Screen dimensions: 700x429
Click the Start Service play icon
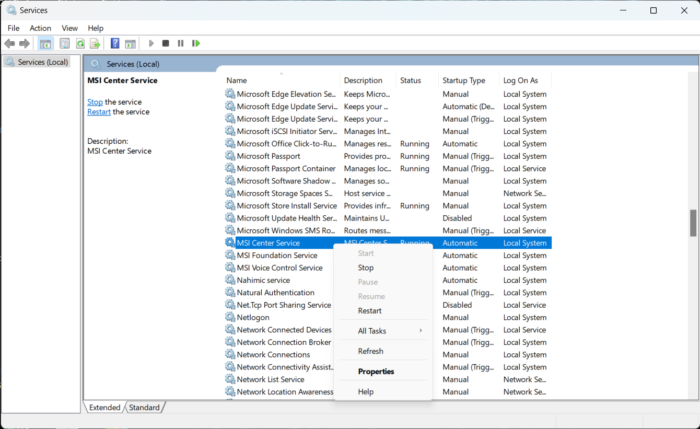[x=151, y=43]
